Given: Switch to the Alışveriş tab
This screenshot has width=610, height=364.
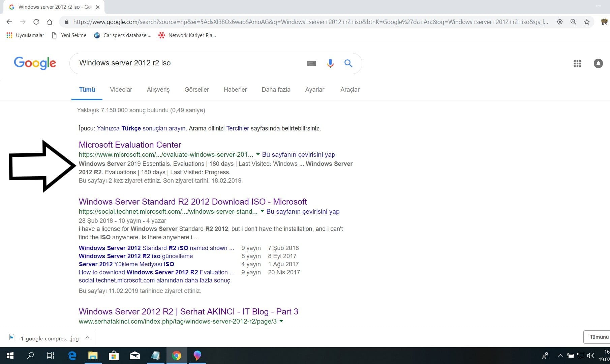Looking at the screenshot, I should click(x=158, y=90).
